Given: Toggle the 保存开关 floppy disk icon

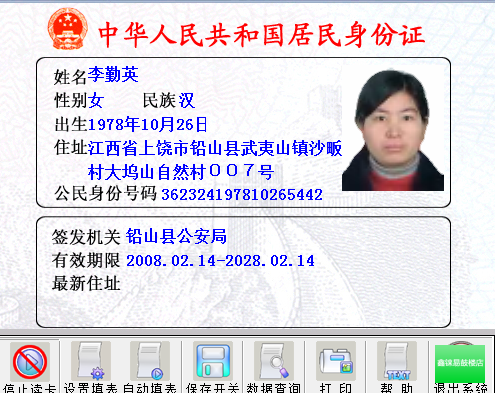Looking at the screenshot, I should point(213,361).
